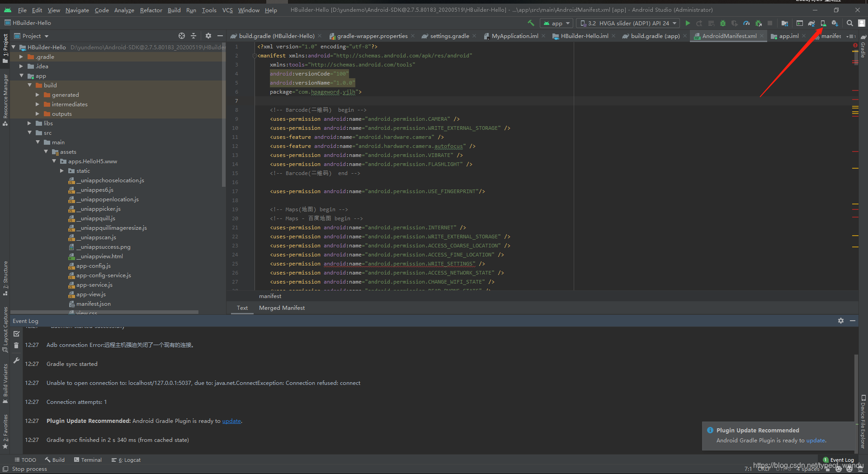Open the Logcat tool window
The width and height of the screenshot is (868, 474).
pos(126,460)
